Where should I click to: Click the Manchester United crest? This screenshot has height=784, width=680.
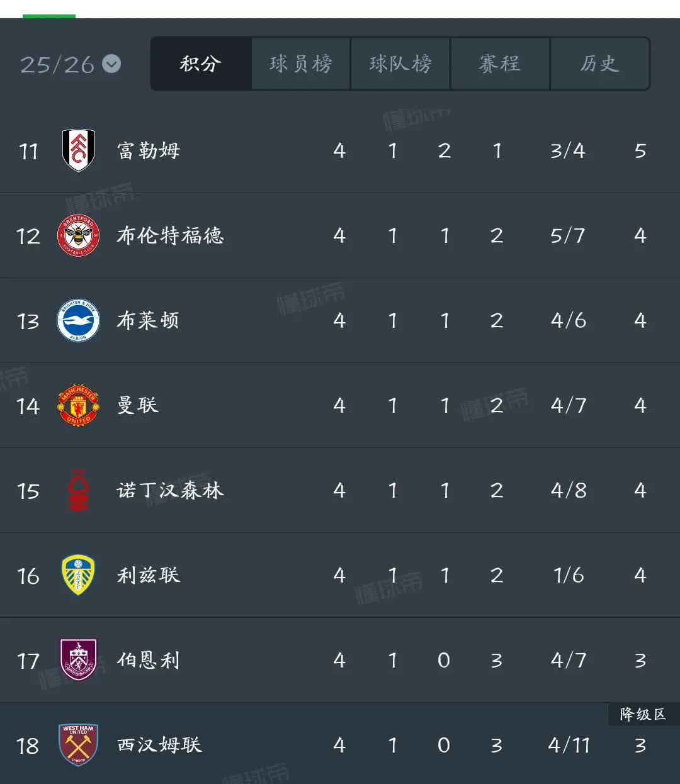79,406
